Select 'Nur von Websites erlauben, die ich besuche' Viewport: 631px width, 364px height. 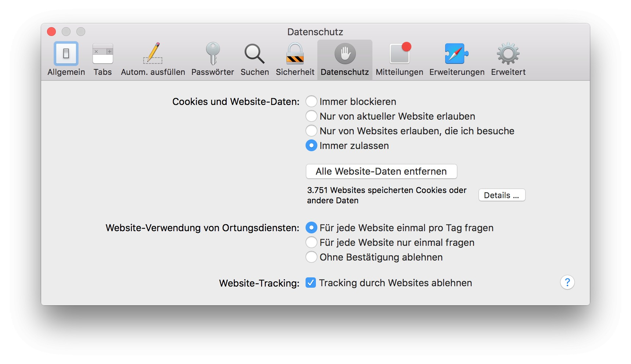[x=311, y=131]
